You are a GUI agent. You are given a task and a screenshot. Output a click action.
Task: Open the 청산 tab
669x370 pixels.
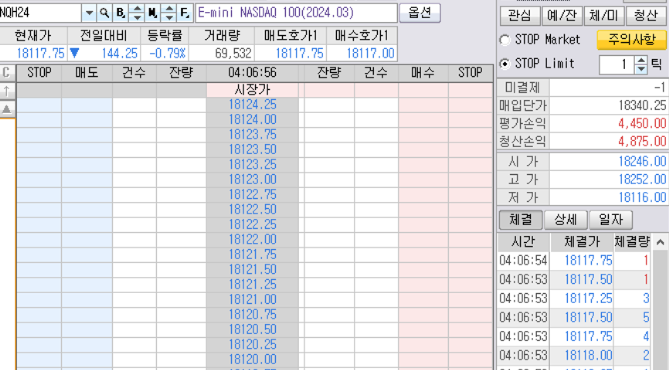(646, 16)
